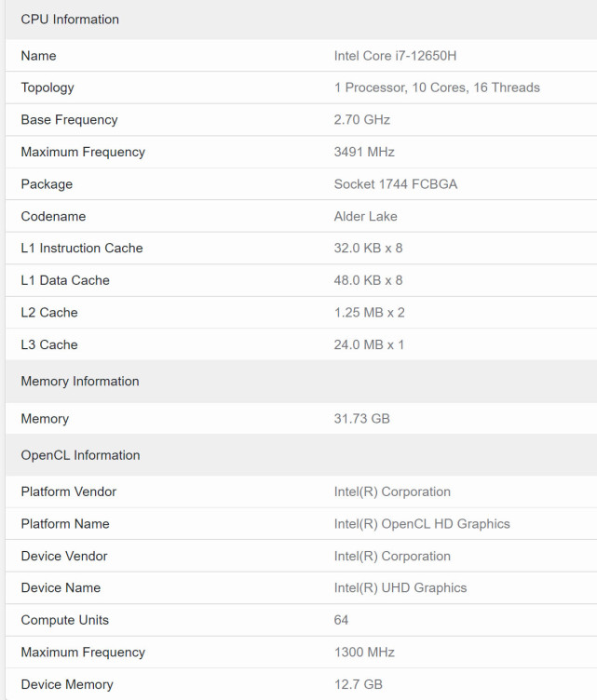Select the Socket 1744 FCBGA package value
The height and width of the screenshot is (700, 597).
396,184
